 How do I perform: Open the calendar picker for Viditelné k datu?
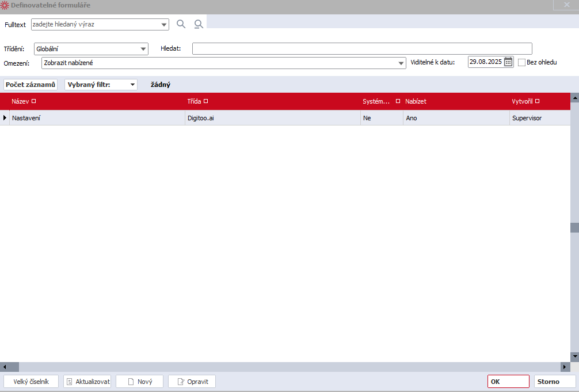(x=508, y=62)
